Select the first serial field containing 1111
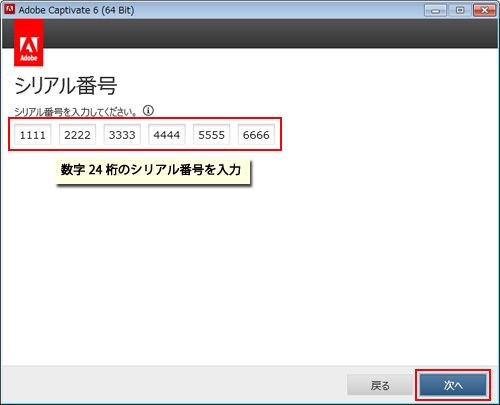This screenshot has width=500, height=405. 33,135
